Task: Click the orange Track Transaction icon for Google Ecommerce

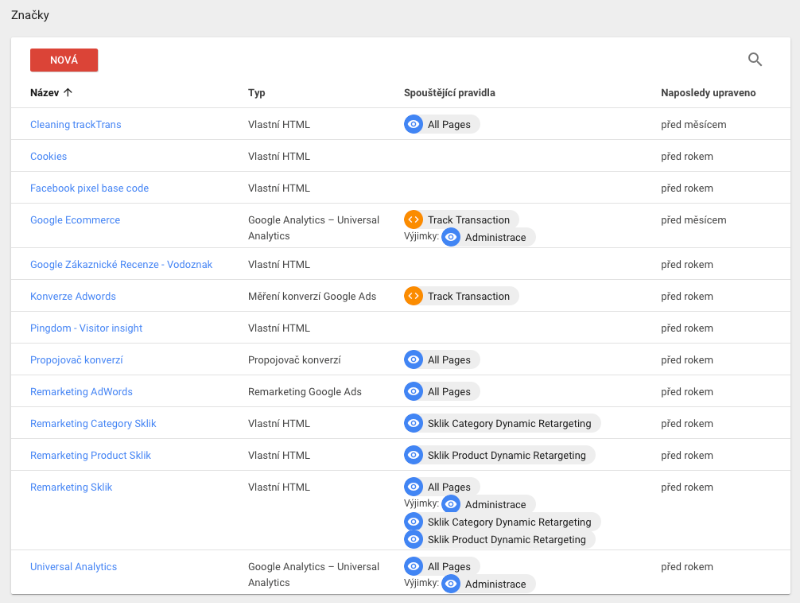Action: click(x=413, y=219)
